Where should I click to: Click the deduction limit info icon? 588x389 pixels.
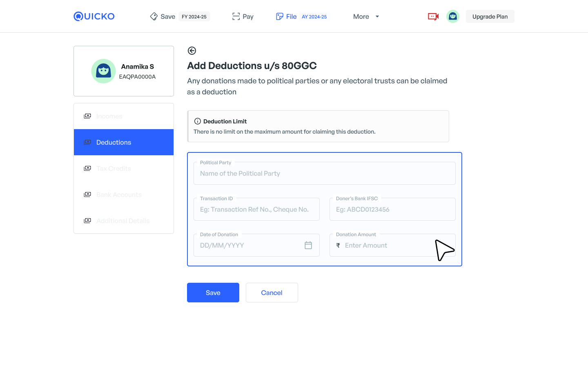(198, 121)
